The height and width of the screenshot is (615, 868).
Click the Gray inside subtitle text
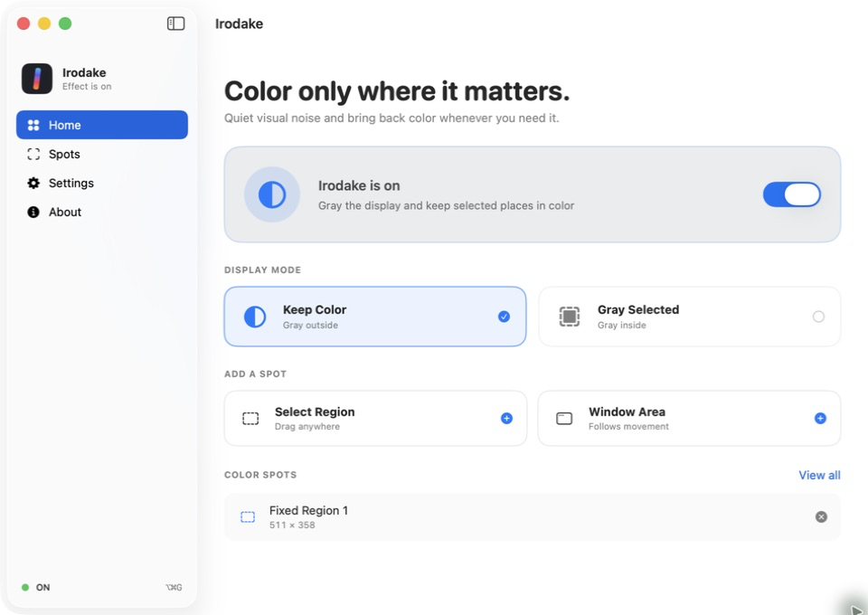tap(622, 325)
